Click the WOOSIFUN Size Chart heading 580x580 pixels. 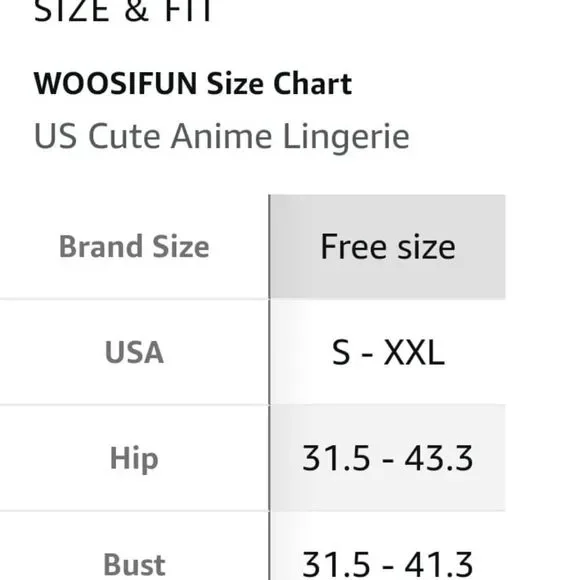(x=193, y=84)
